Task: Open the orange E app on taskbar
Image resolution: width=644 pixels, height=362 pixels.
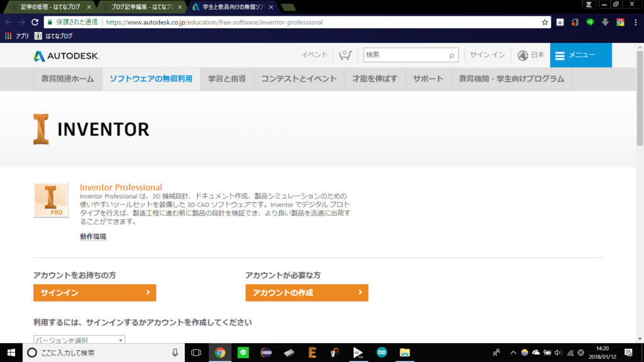Action: tap(312, 353)
